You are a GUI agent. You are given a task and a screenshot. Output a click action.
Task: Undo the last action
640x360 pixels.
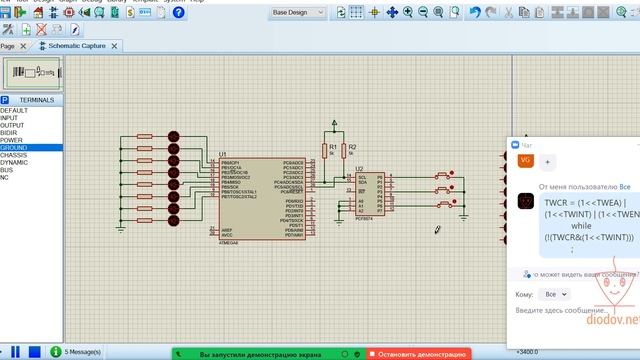(x=474, y=13)
